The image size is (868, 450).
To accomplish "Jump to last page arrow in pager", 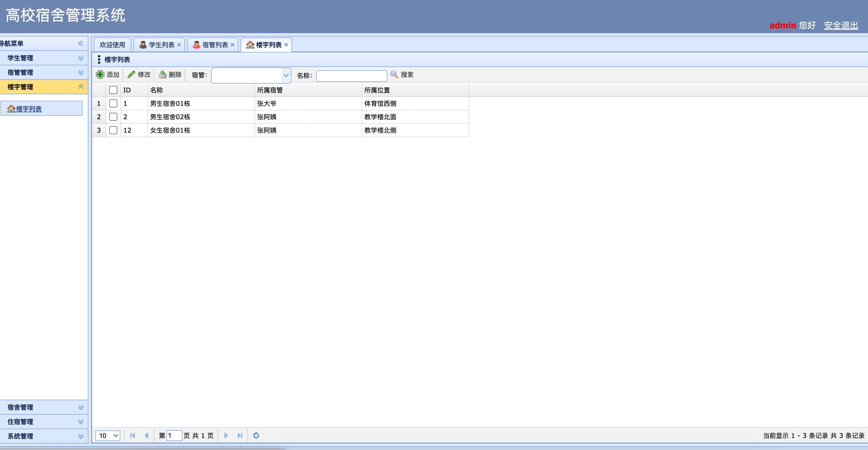I will coord(240,435).
